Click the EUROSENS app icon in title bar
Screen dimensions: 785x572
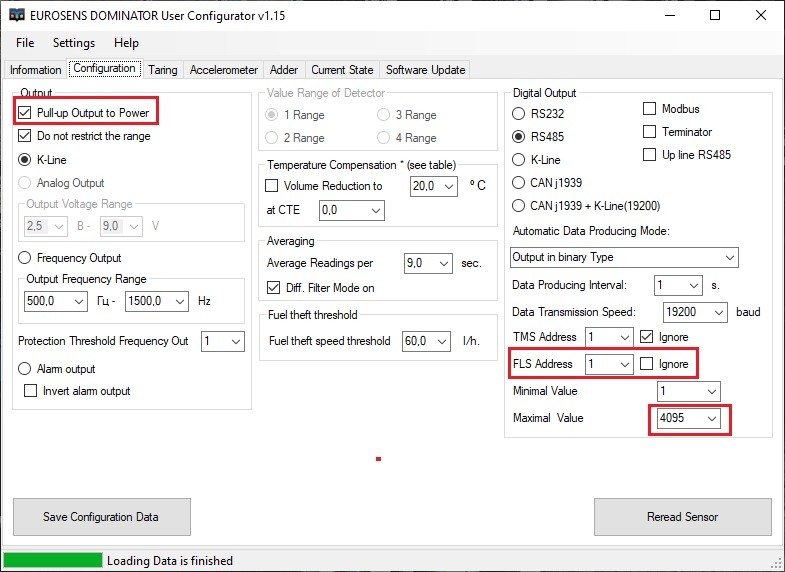pos(17,15)
